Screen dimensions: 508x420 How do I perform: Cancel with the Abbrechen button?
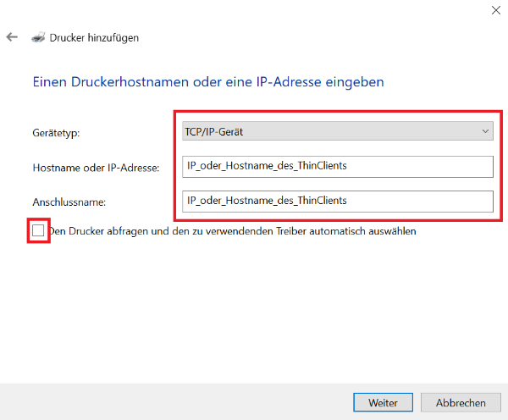click(461, 402)
